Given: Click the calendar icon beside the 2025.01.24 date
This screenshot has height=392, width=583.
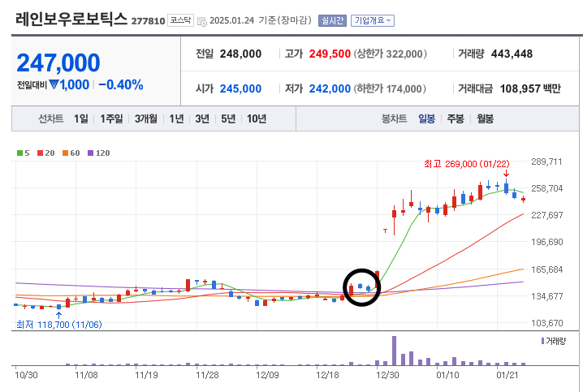Looking at the screenshot, I should 202,22.
